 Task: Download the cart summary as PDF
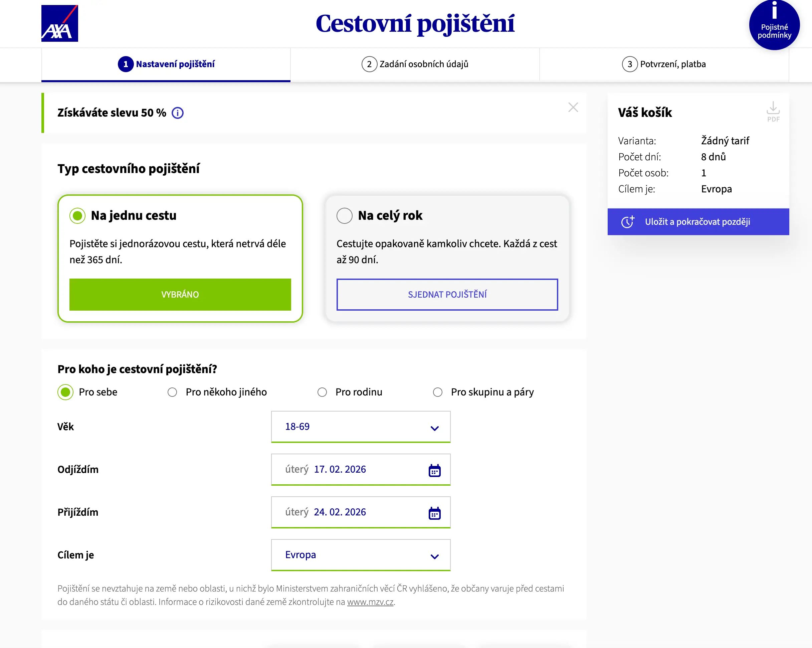point(773,112)
